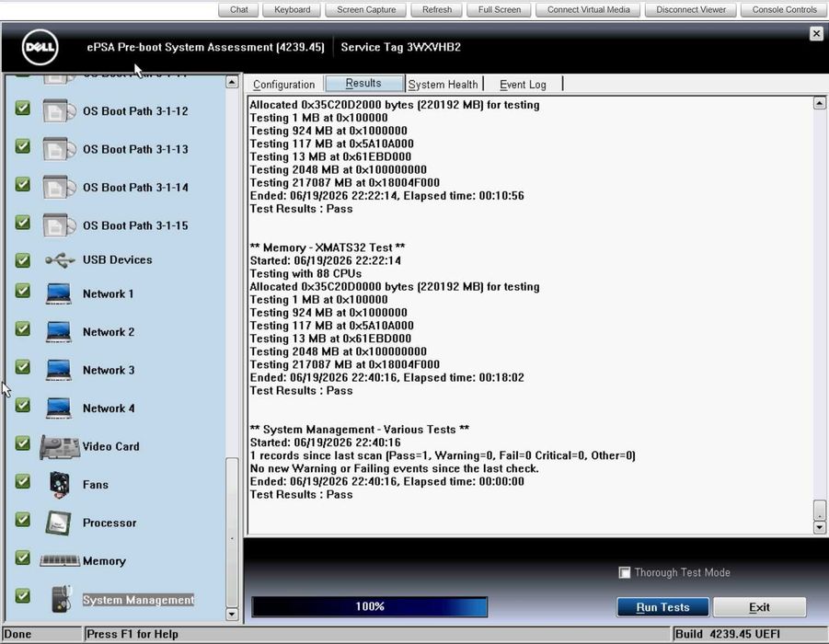This screenshot has width=829, height=644.
Task: Uncheck the OS Boot Path 3-1-14 checkbox
Action: tap(22, 184)
